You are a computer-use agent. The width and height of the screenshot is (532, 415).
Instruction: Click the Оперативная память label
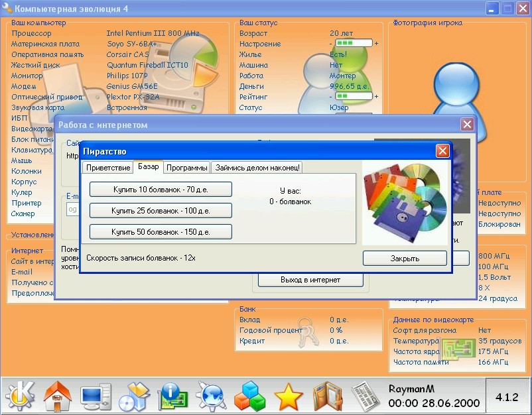pos(48,54)
